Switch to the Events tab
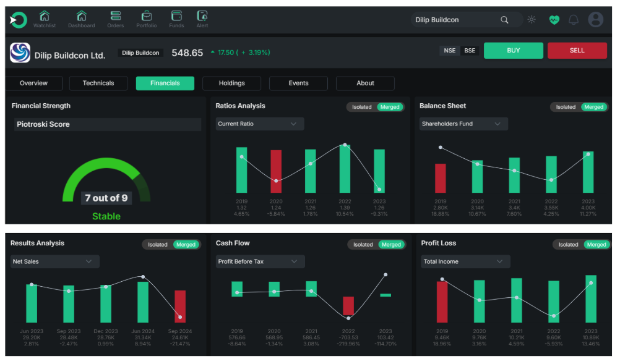This screenshot has width=620, height=364. [x=298, y=83]
